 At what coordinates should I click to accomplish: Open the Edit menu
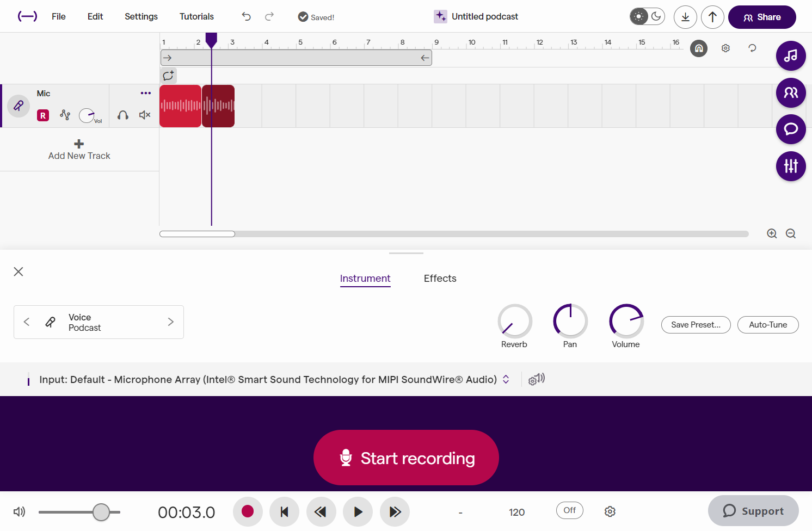coord(95,16)
